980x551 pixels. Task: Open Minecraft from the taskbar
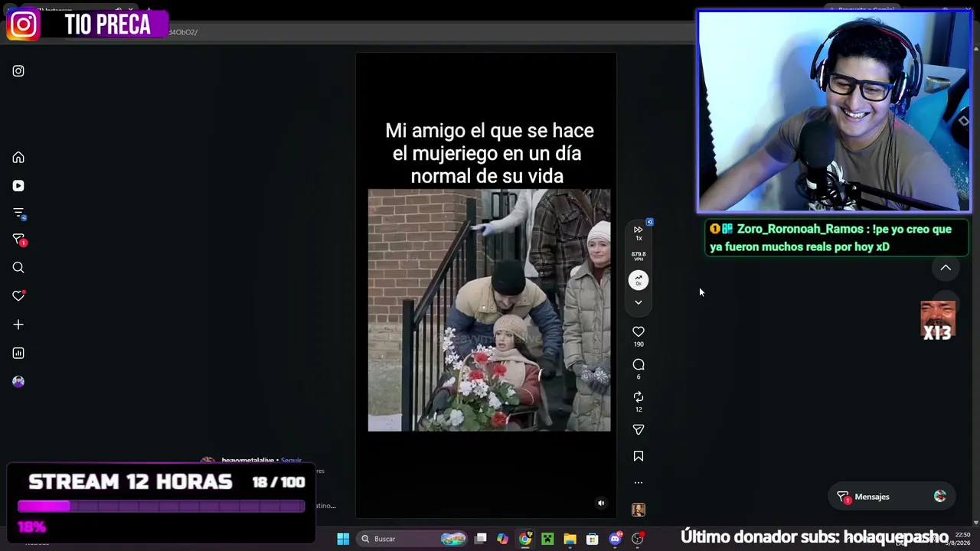547,539
